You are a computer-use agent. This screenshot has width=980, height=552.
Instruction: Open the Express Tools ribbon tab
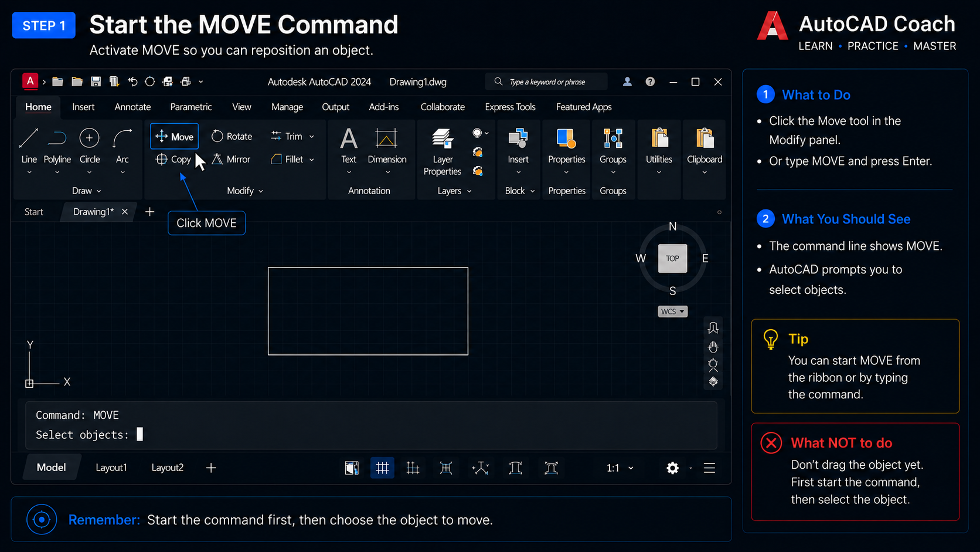[510, 107]
